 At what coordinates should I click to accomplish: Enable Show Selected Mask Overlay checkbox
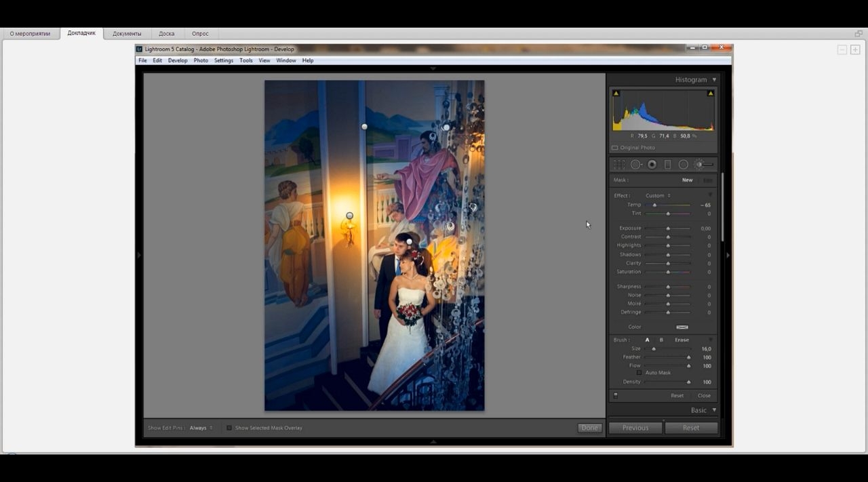229,428
